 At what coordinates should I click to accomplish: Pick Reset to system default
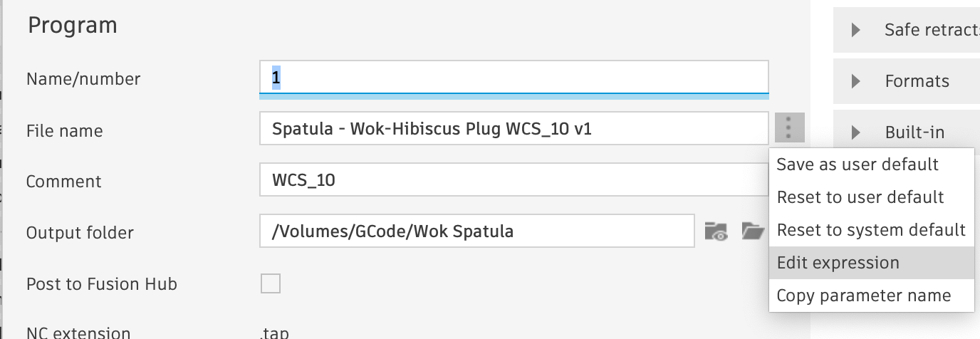coord(871,230)
